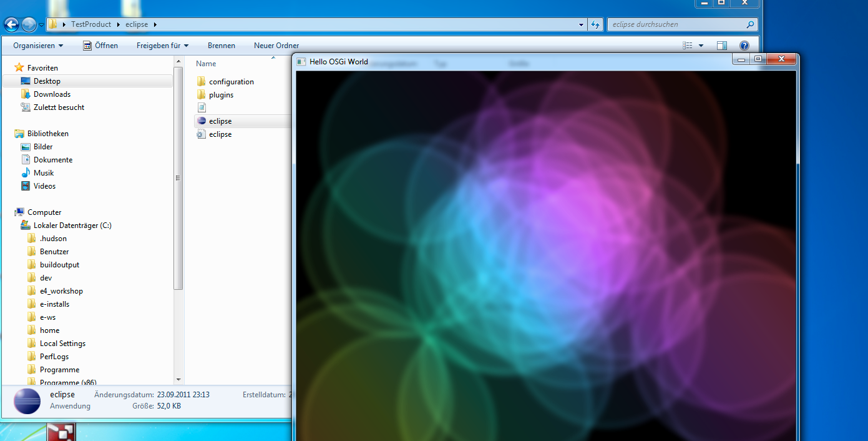Viewport: 868px width, 441px height.
Task: Click the change view list icon
Action: (x=688, y=46)
